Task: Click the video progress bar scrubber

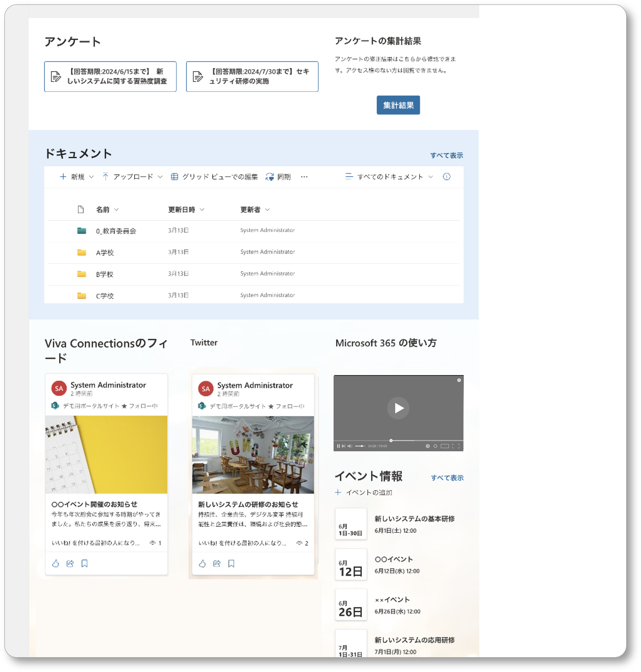Action: point(391,440)
